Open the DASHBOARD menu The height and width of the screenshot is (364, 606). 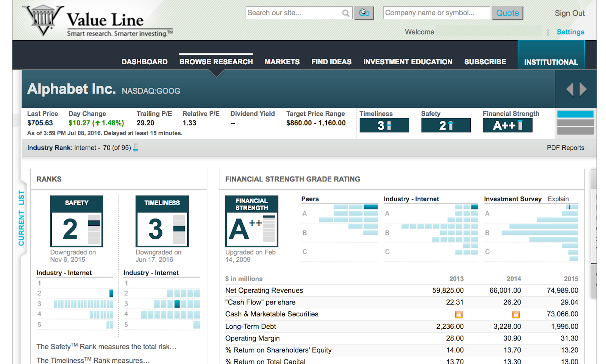[x=144, y=62]
